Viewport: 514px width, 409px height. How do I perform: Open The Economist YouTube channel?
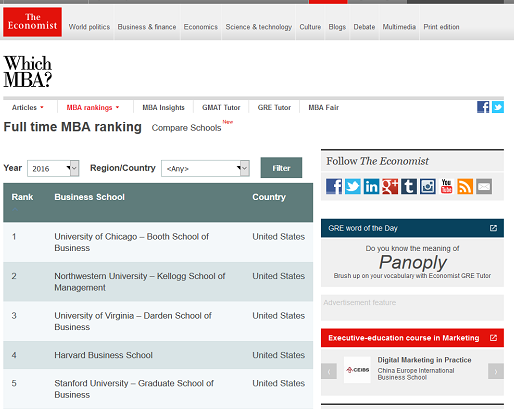point(446,186)
